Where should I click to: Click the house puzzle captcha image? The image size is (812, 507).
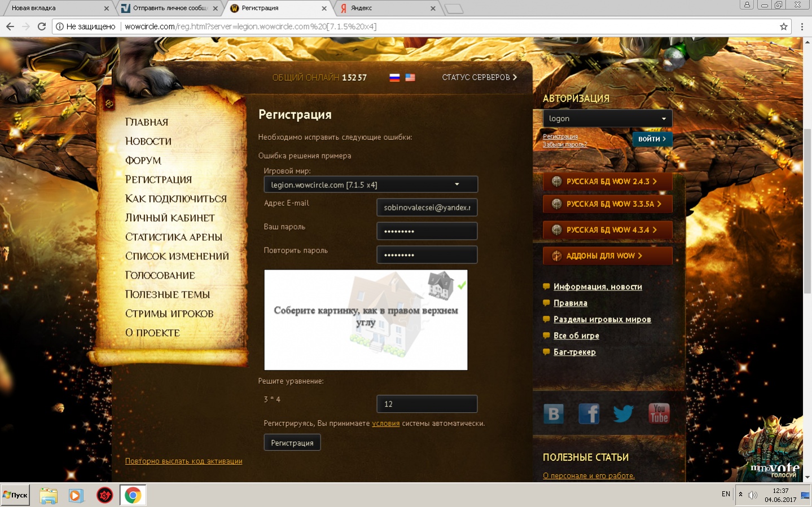366,320
